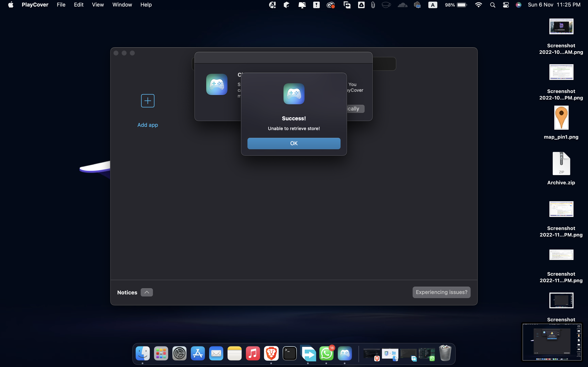Screen dimensions: 588x367
Task: Open the Trash in the dock
Action: click(x=445, y=353)
